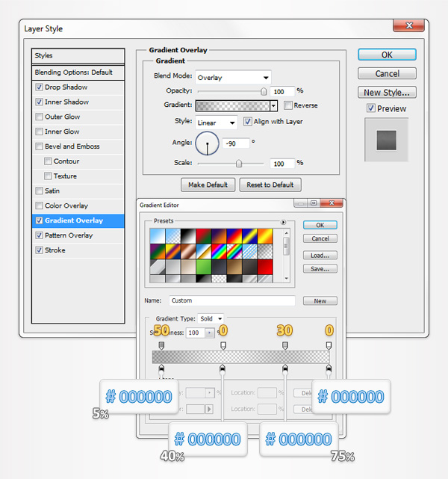This screenshot has height=479, width=448.
Task: Select Bevel and Emboss in the styles list
Action: click(72, 146)
